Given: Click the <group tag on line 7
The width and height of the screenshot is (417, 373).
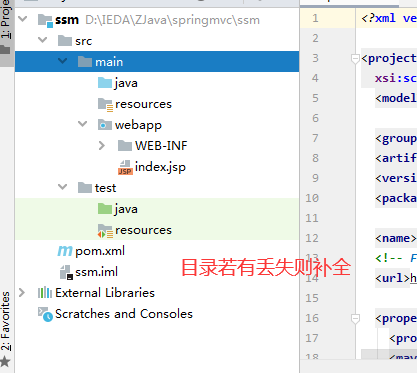Looking at the screenshot, I should point(396,138).
